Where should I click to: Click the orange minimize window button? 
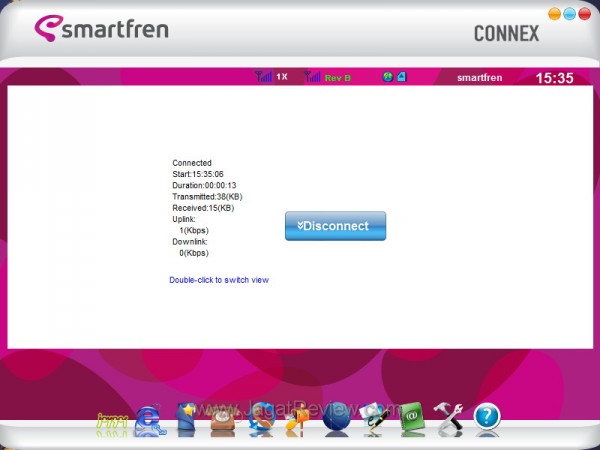[x=554, y=14]
